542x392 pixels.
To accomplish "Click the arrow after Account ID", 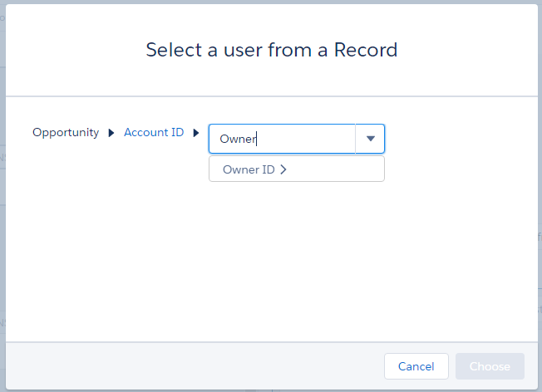I will click(195, 133).
